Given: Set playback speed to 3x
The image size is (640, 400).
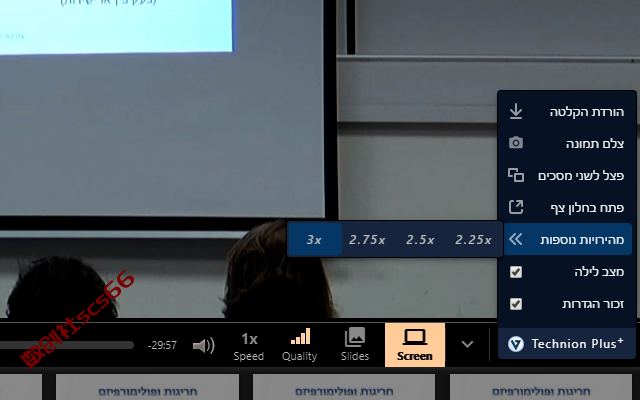Looking at the screenshot, I should (x=314, y=240).
